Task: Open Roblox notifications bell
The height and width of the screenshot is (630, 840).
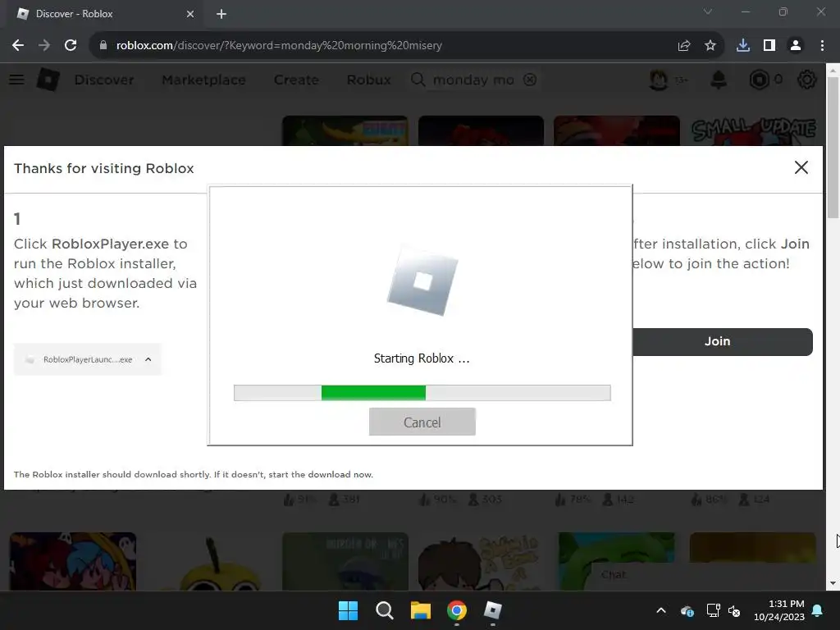Action: pyautogui.click(x=719, y=80)
